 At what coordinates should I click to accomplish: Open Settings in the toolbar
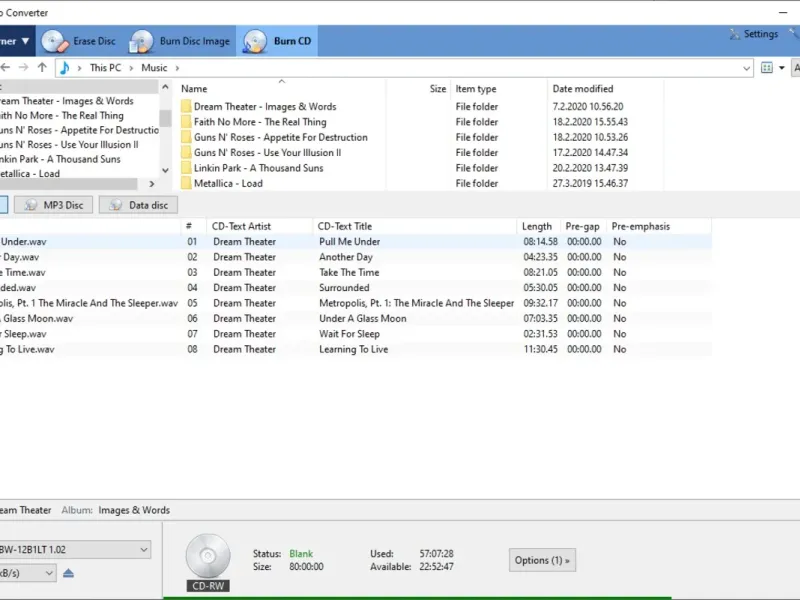point(754,34)
